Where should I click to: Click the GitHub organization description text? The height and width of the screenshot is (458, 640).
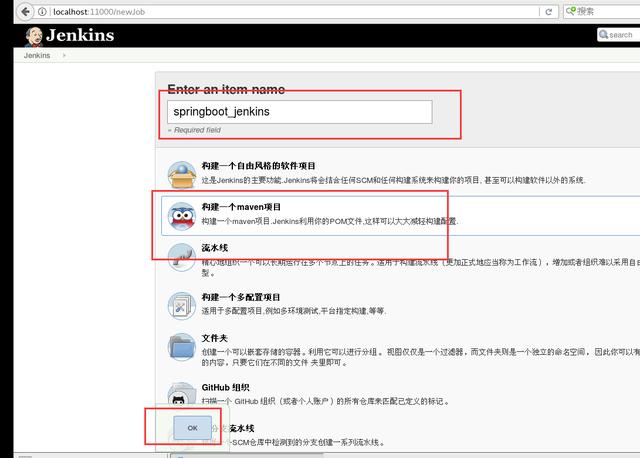(325, 401)
